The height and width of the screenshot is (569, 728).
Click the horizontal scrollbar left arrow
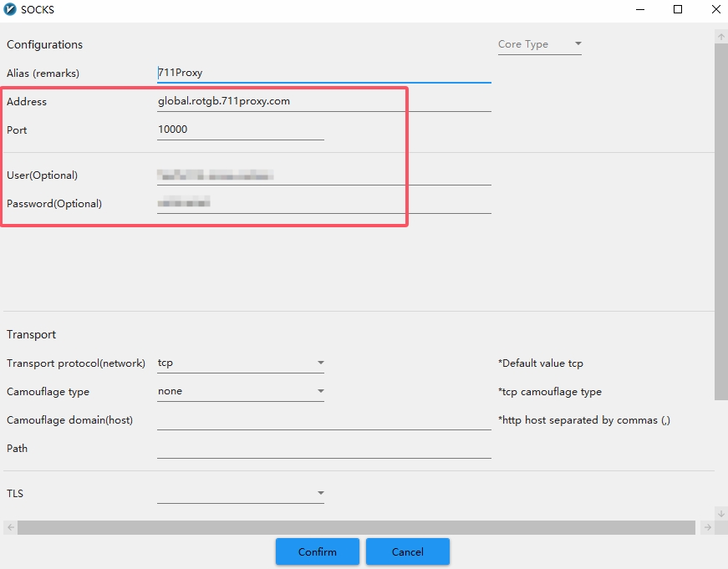8,527
